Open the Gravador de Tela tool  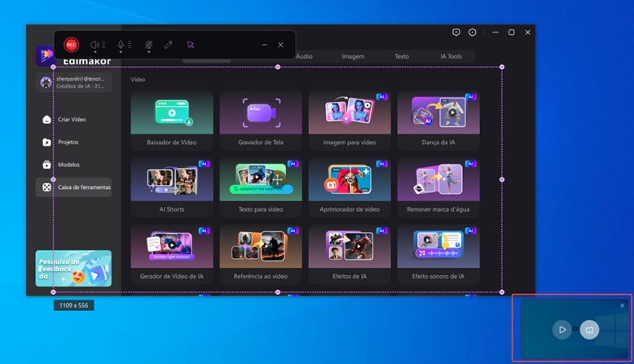pos(261,119)
